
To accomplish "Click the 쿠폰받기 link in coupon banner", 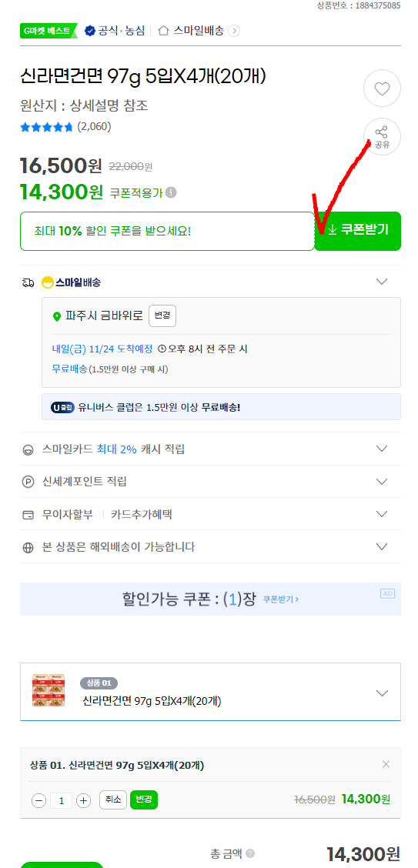I will point(281,599).
